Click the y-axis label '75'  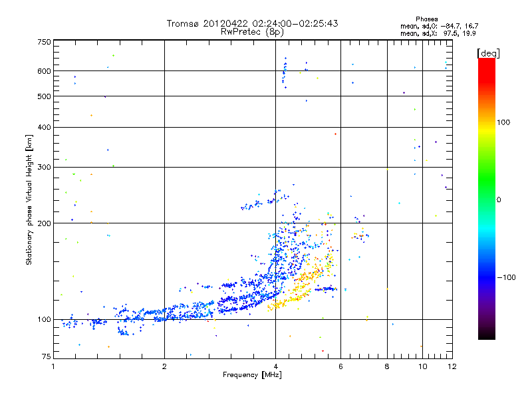point(47,356)
